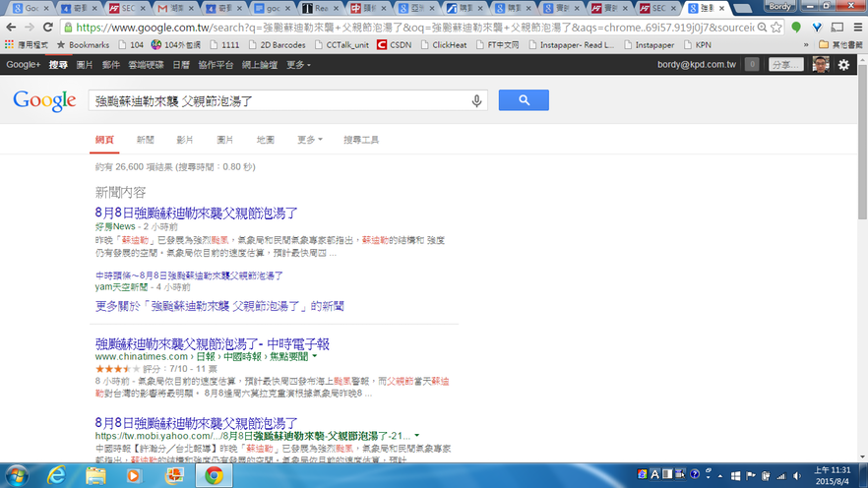Click Action Center flag tray icon
868x488 pixels.
pos(751,476)
